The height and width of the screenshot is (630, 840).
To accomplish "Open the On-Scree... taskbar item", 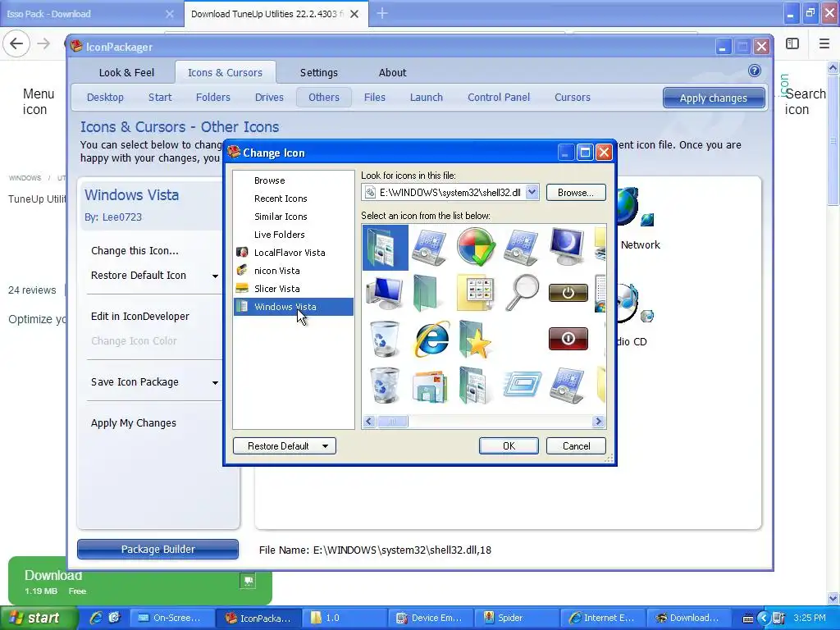I will [x=171, y=618].
